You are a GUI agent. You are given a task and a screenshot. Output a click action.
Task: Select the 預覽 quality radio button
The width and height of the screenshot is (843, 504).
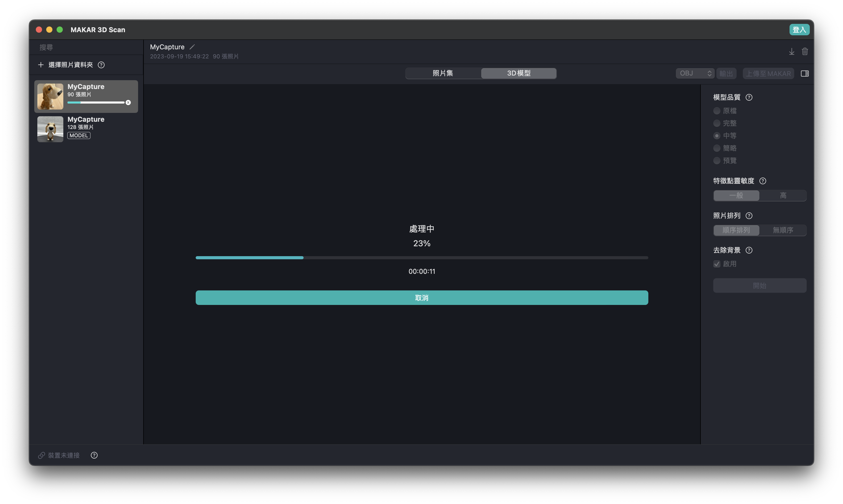[x=717, y=161]
